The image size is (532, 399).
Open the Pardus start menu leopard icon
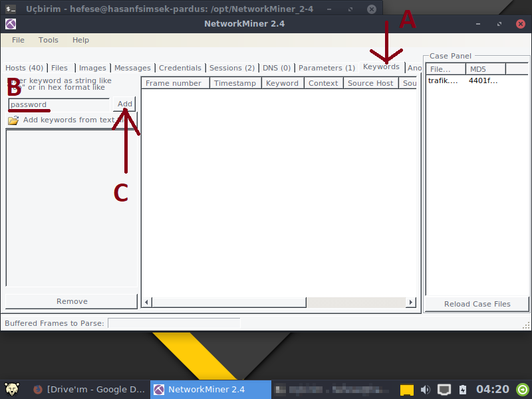coord(11,389)
